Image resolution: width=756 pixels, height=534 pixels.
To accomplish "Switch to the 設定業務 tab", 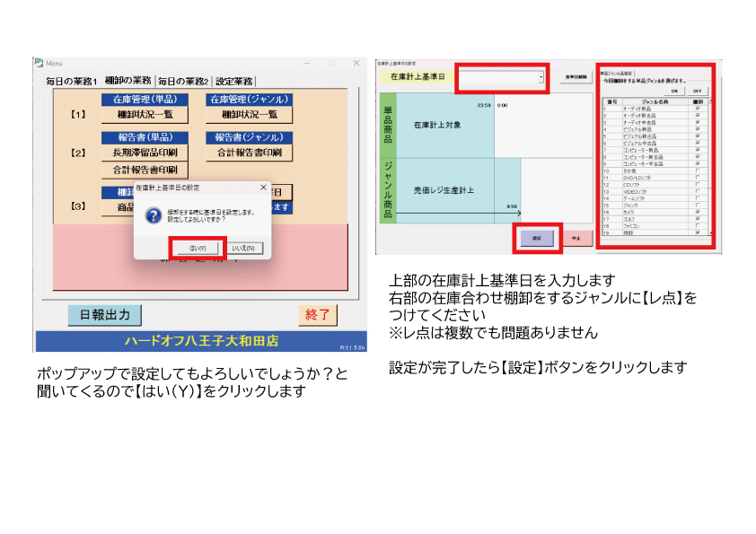I will (x=234, y=81).
